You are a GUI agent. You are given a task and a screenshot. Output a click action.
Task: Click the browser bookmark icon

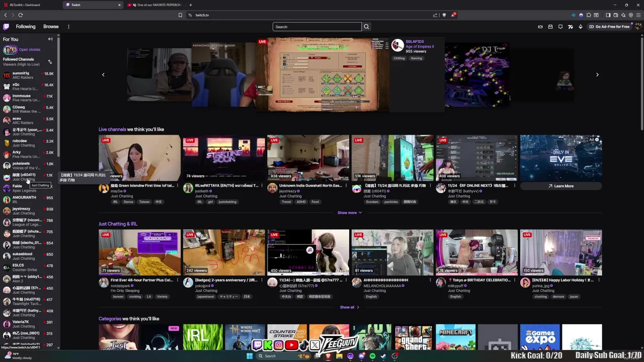tap(180, 15)
